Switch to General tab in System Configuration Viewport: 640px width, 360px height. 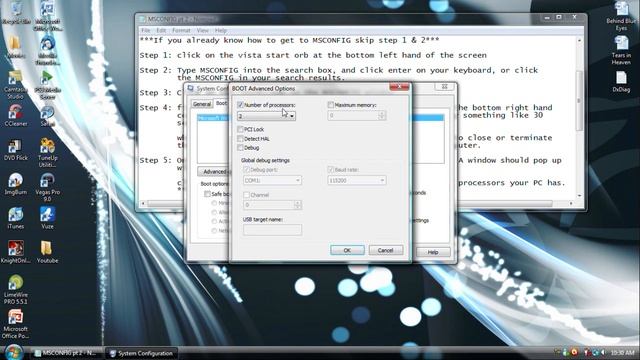[202, 104]
